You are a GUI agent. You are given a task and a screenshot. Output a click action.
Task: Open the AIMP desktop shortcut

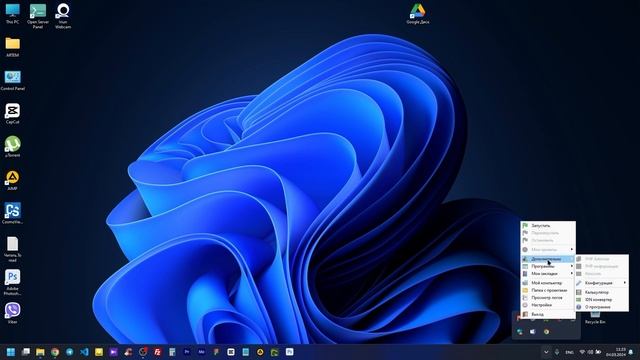point(13,180)
